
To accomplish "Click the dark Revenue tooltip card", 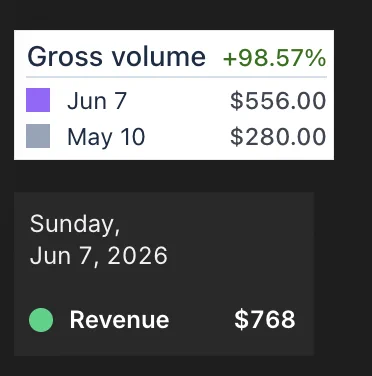I will point(164,274).
